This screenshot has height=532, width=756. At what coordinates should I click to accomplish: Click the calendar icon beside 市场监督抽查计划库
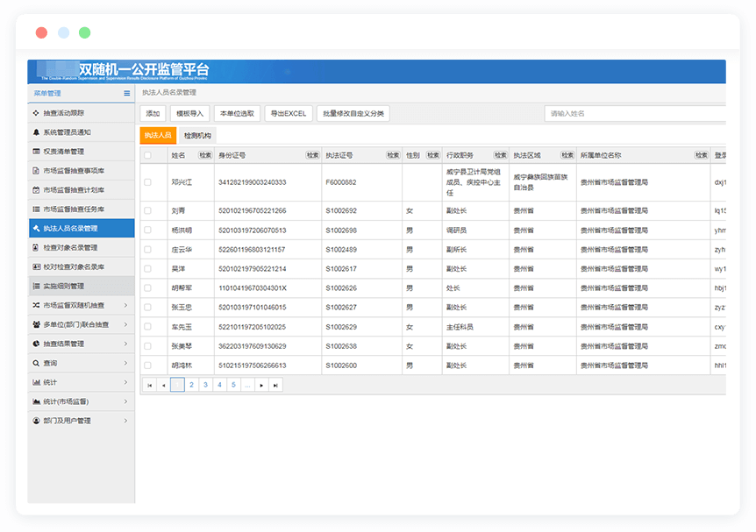point(36,190)
